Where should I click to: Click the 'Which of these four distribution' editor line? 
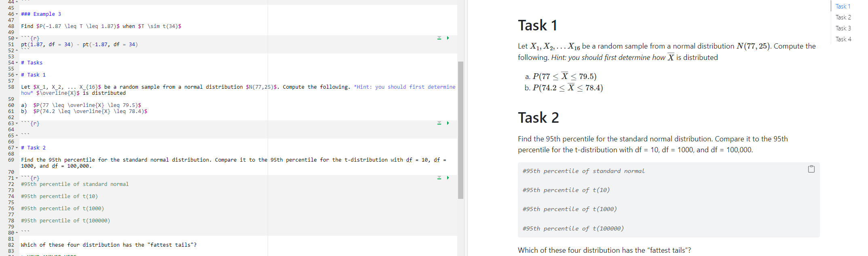pyautogui.click(x=109, y=245)
